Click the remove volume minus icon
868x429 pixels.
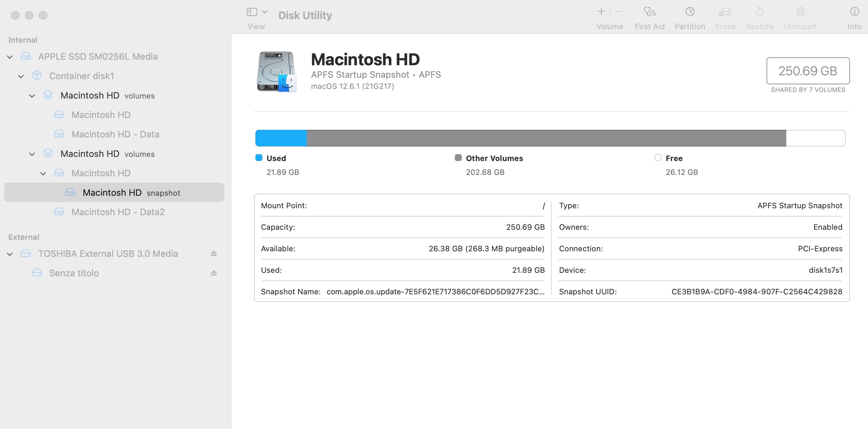(x=619, y=12)
